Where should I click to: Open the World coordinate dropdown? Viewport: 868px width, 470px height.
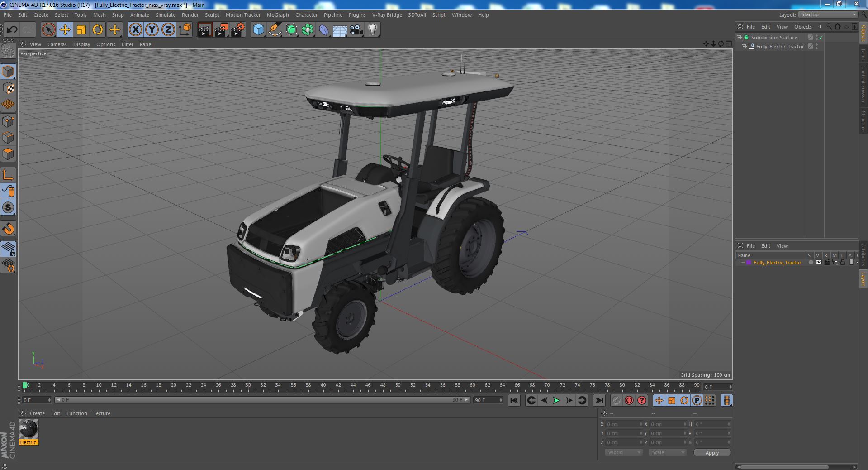pos(624,452)
